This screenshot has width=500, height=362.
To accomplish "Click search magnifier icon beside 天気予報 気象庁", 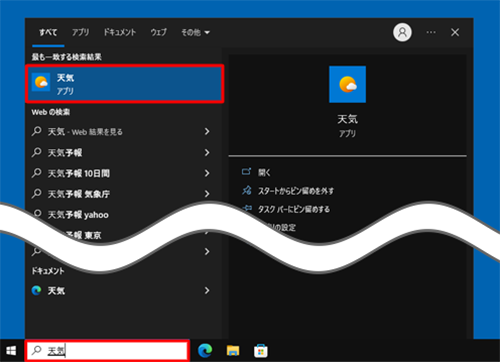I will click(36, 193).
